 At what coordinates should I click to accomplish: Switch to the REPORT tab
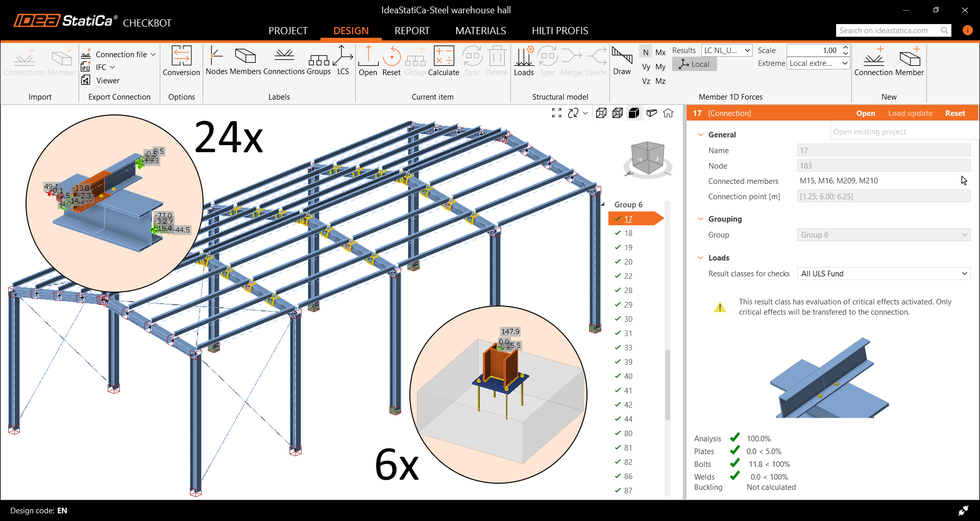tap(411, 31)
